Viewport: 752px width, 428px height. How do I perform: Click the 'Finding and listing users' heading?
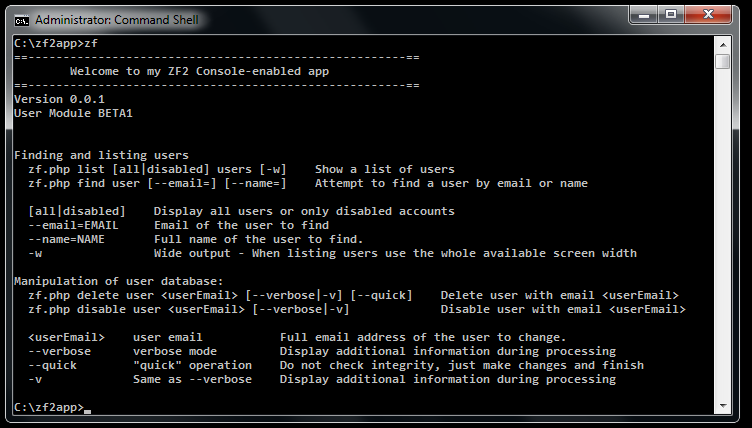click(101, 155)
